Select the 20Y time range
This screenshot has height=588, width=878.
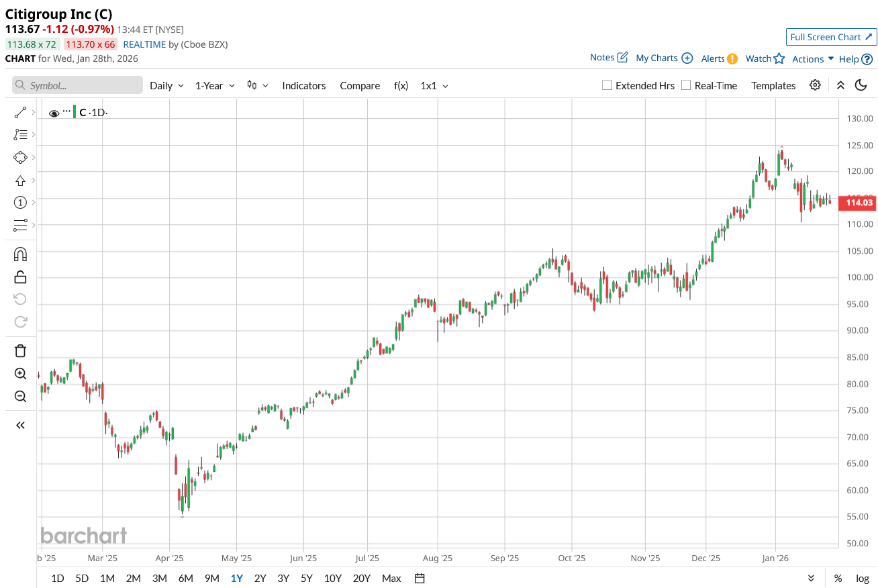click(361, 579)
